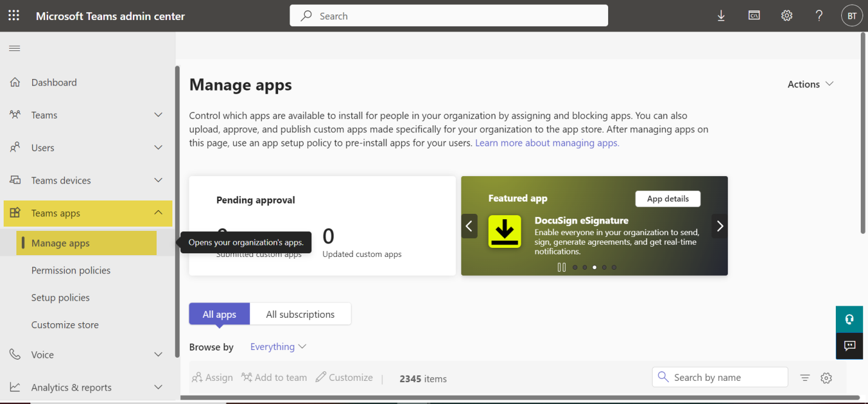This screenshot has height=404, width=868.
Task: Click the Customize button
Action: pyautogui.click(x=344, y=378)
